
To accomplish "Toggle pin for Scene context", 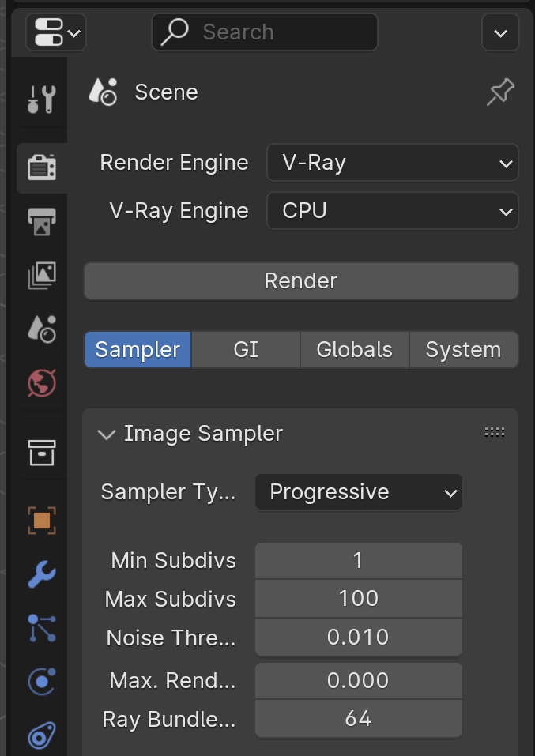I will point(500,92).
